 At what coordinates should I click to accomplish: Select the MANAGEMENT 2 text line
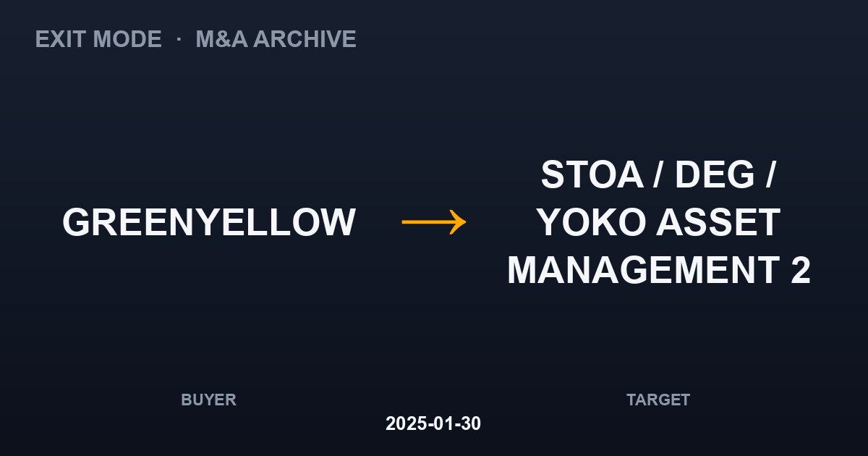click(658, 271)
